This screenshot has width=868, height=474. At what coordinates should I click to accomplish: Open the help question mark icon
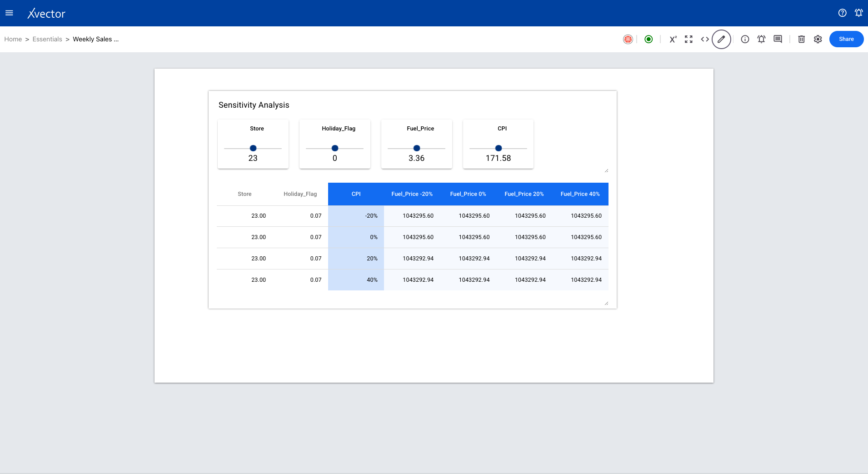tap(842, 13)
